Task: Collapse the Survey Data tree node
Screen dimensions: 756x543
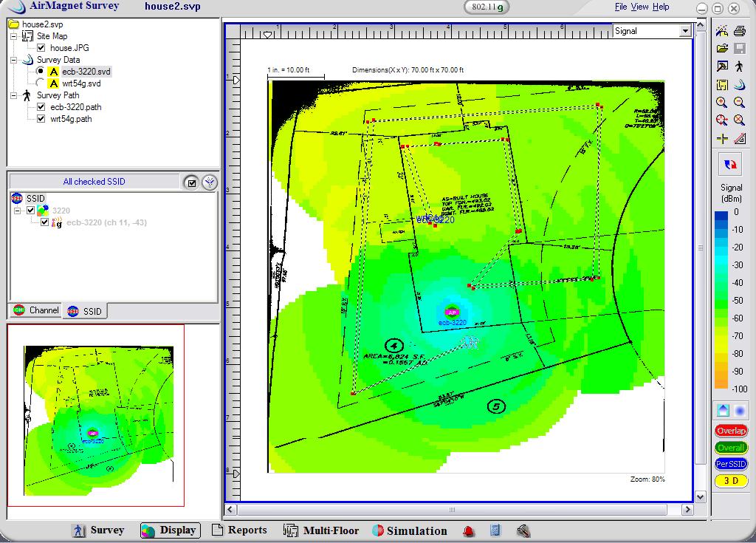Action: coord(14,60)
